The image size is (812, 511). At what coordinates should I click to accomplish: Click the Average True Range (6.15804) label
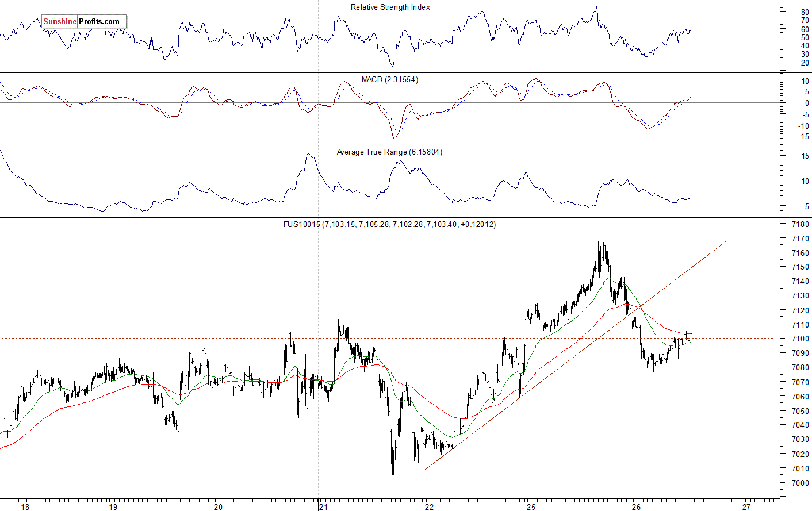[389, 152]
